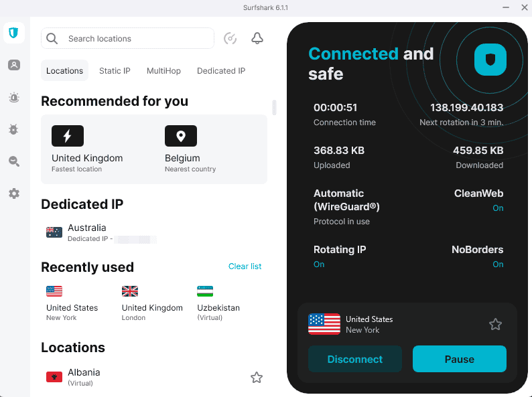
Task: Favorite the connected United States server star
Action: [495, 325]
